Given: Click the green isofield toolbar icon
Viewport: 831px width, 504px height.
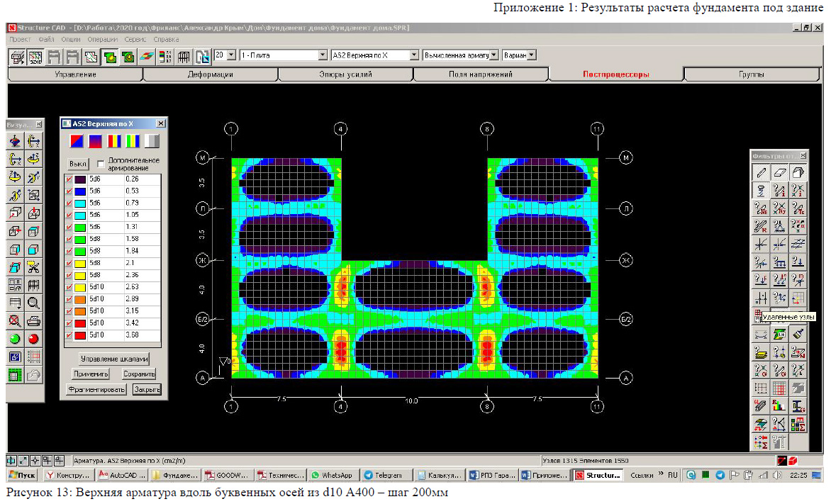Looking at the screenshot, I should pos(110,56).
